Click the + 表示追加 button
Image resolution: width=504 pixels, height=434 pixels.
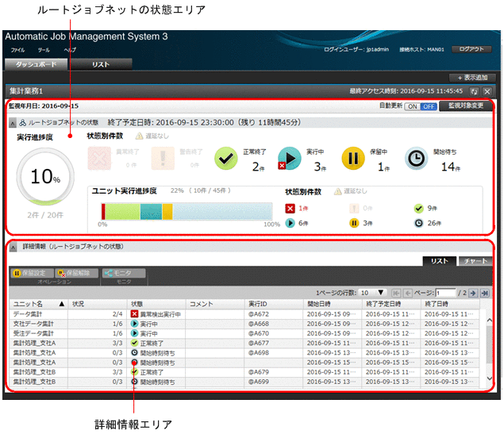click(x=472, y=78)
